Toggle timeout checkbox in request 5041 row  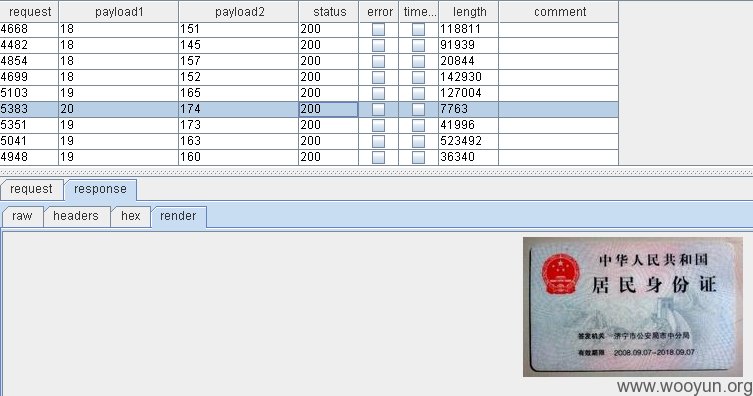click(418, 141)
